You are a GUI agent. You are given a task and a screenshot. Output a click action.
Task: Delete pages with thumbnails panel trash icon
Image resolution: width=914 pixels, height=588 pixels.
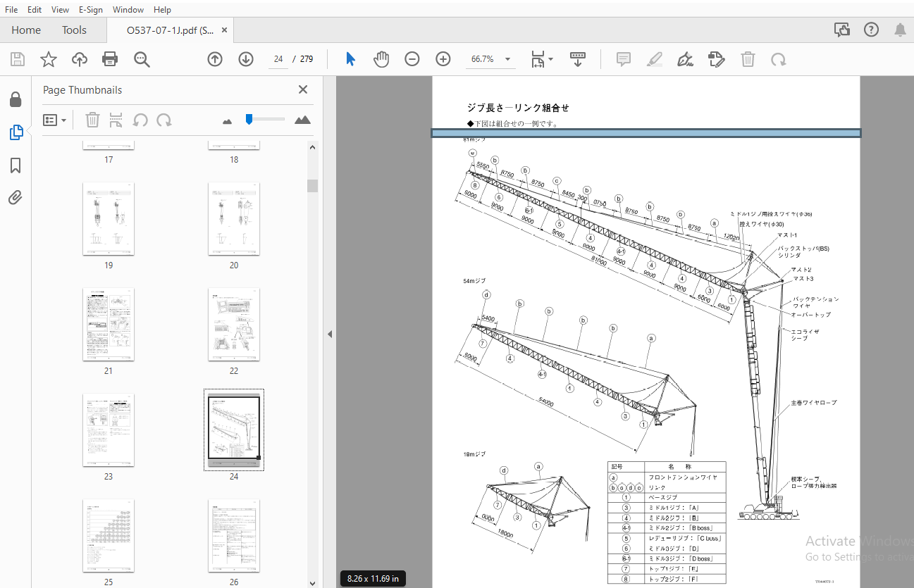pyautogui.click(x=92, y=120)
